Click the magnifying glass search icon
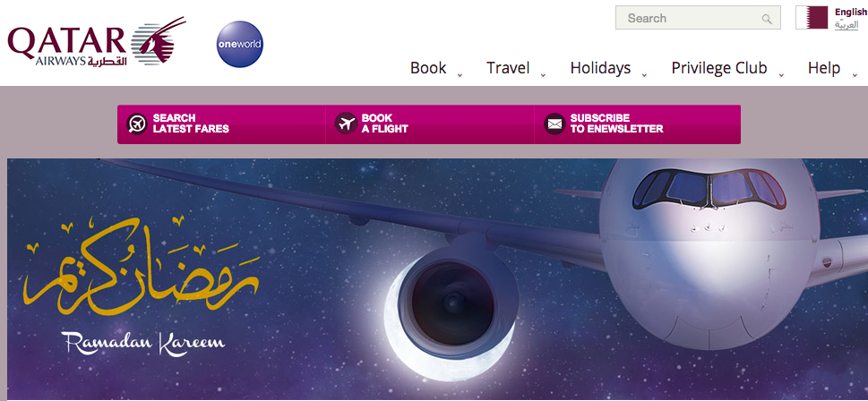 [767, 20]
